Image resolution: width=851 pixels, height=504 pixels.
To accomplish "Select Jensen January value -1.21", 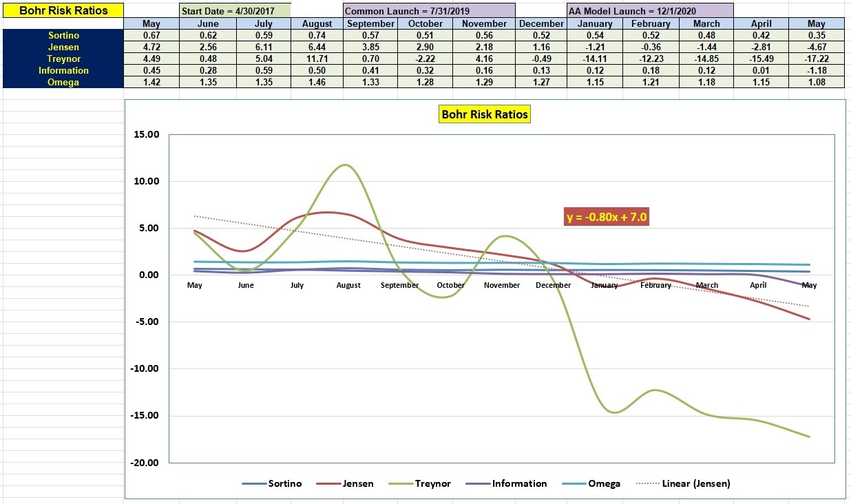I will pos(595,47).
